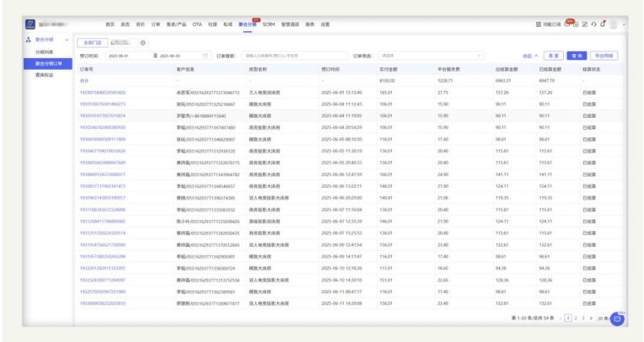
Task: Click total service fee 1228.71
Action: pyautogui.click(x=445, y=81)
